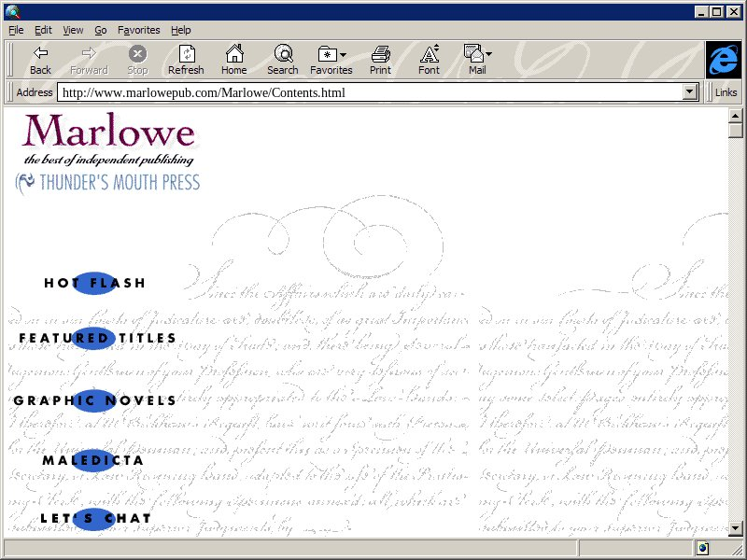
Task: Open the File menu
Action: 16,30
